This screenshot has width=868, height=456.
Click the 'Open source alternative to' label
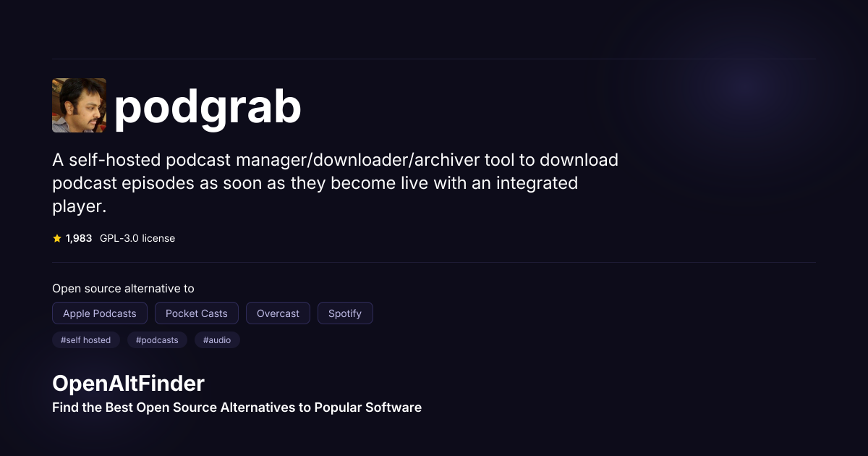point(123,288)
